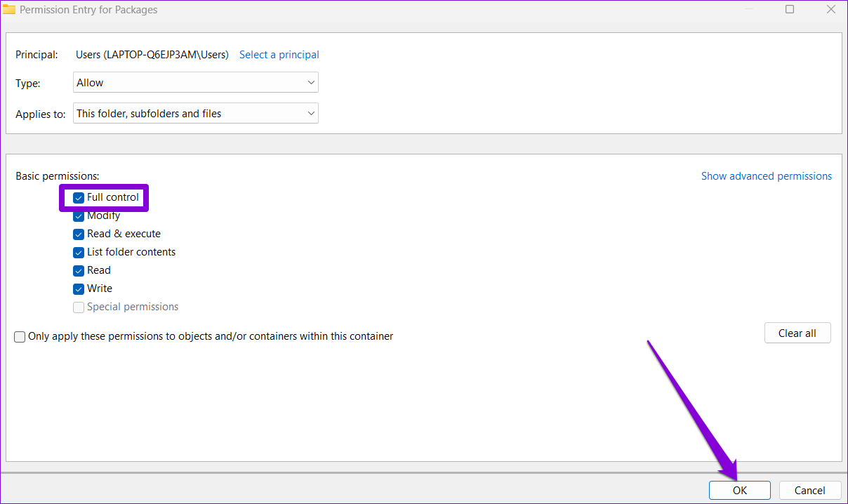The height and width of the screenshot is (504, 848).
Task: Confirm with the OK button
Action: (x=740, y=491)
